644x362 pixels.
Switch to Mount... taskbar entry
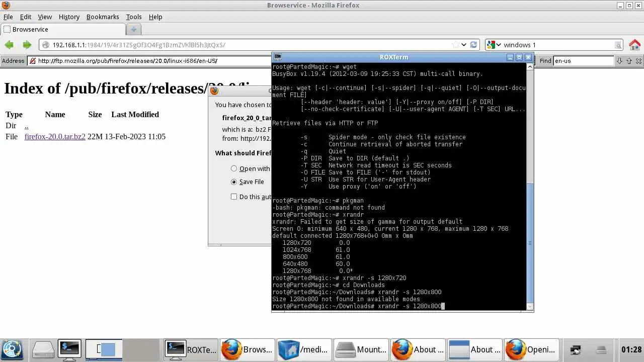pos(361,349)
